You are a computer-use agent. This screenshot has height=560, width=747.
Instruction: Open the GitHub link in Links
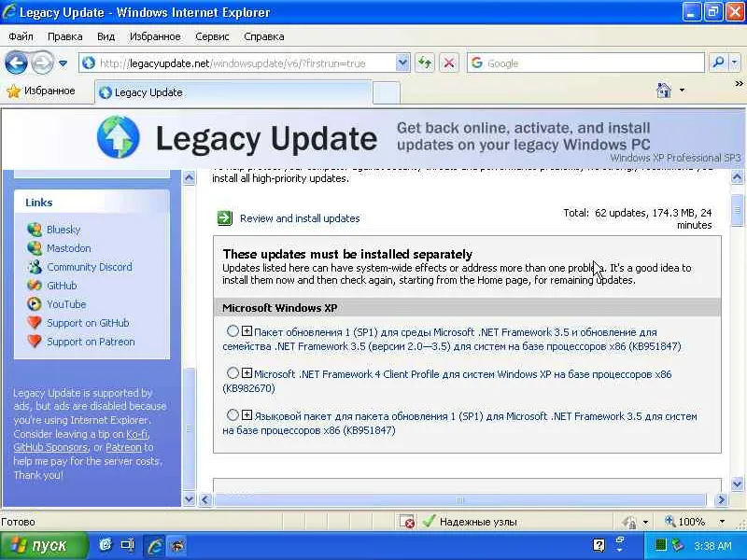[62, 286]
